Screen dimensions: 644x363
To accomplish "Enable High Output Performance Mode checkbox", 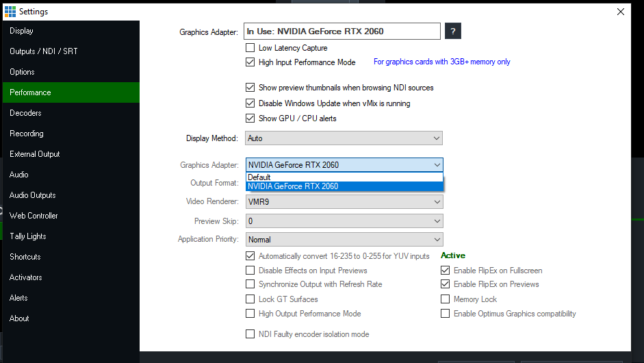I will click(x=250, y=314).
